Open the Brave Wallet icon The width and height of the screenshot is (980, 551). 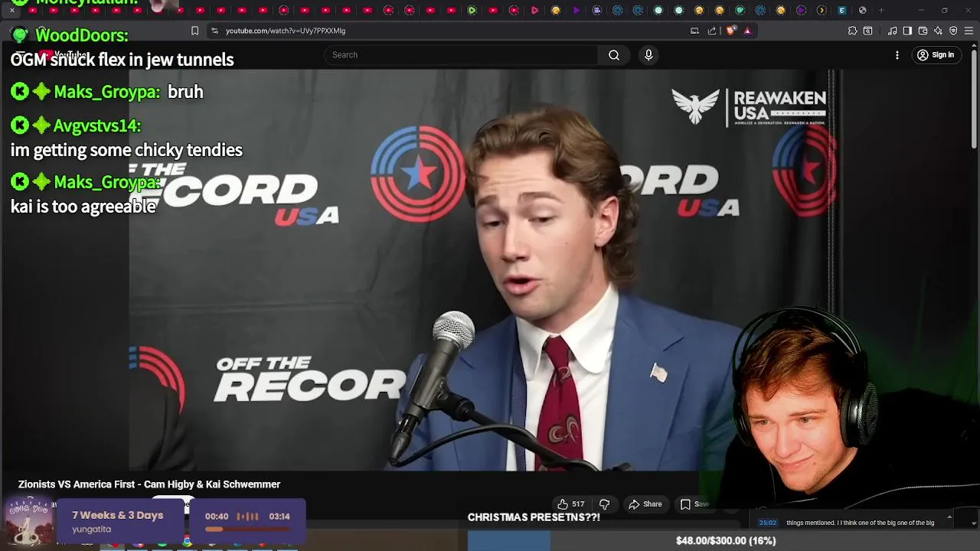[923, 31]
